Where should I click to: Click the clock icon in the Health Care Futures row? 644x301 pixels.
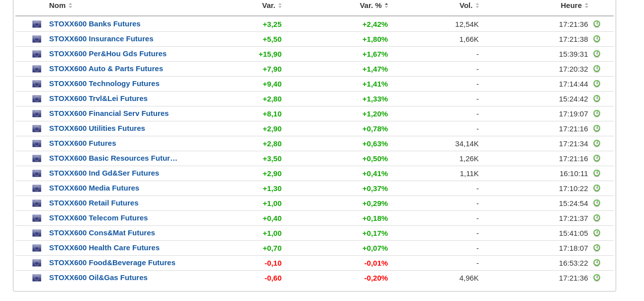[597, 248]
